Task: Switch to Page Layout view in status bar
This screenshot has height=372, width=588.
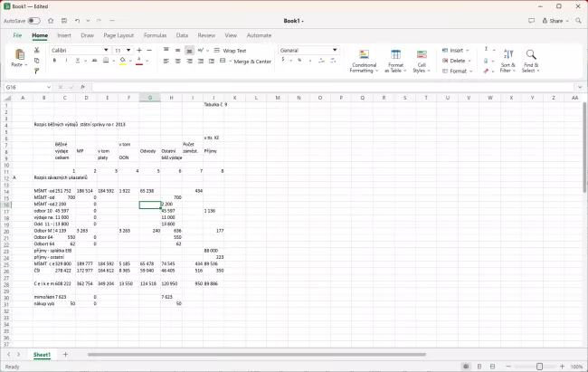Action: [x=479, y=367]
